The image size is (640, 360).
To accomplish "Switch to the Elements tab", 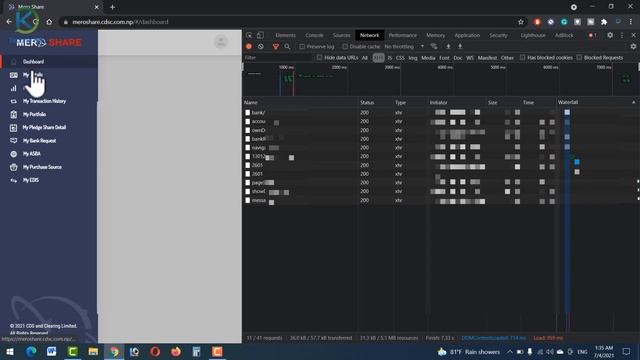I will [285, 35].
